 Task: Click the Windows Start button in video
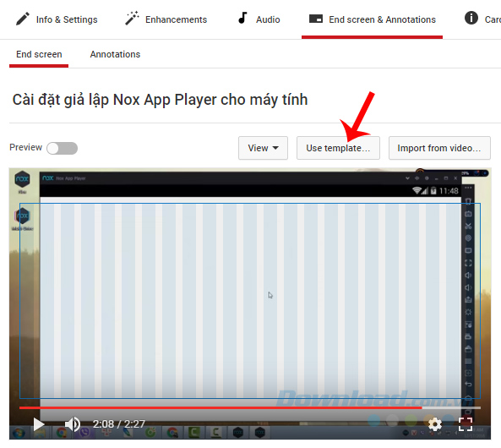19,434
